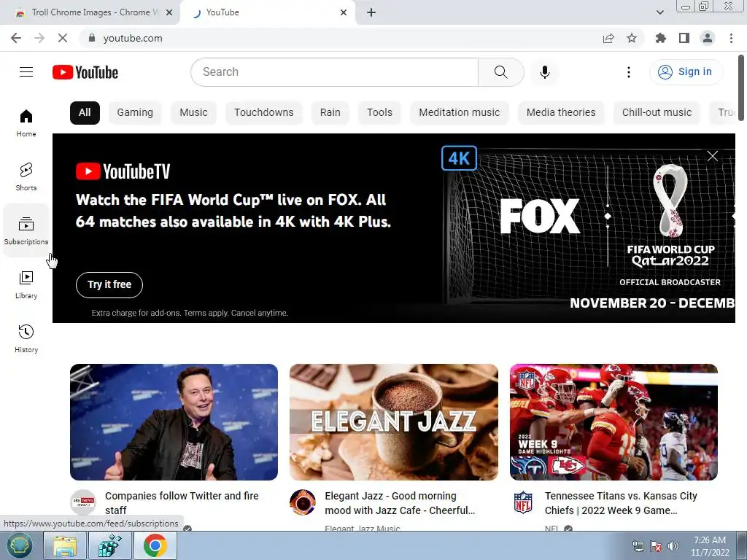Stop loading the page
747x560 pixels.
[63, 38]
